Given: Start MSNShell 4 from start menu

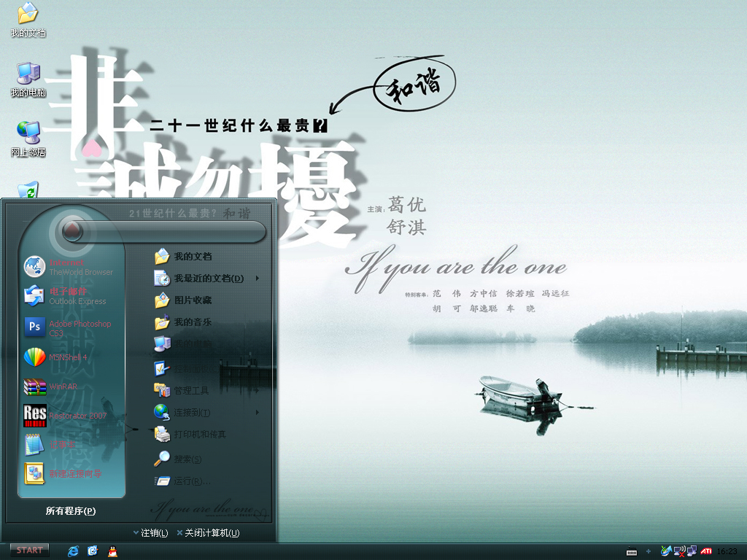Looking at the screenshot, I should pyautogui.click(x=55, y=357).
